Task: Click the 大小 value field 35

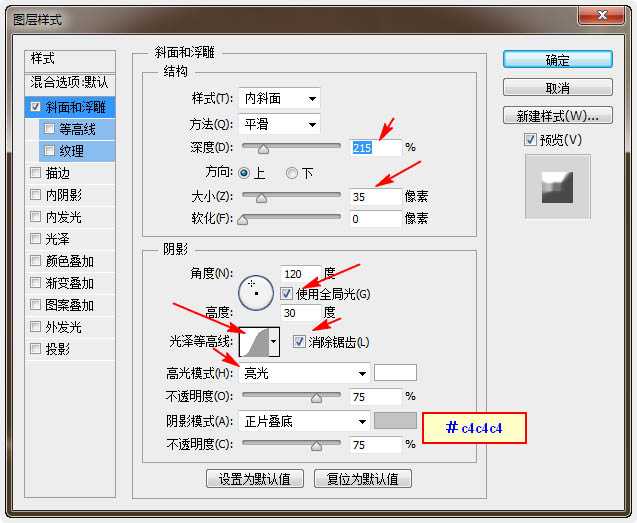Action: (375, 197)
